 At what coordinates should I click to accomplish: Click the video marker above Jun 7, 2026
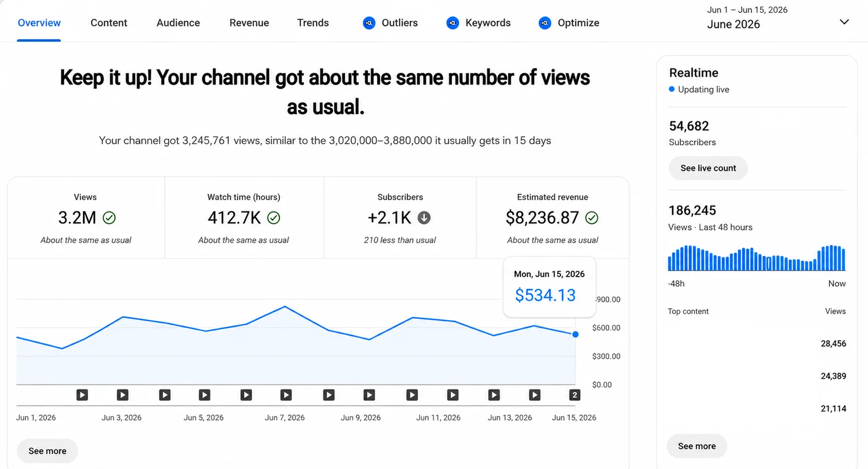tap(286, 395)
